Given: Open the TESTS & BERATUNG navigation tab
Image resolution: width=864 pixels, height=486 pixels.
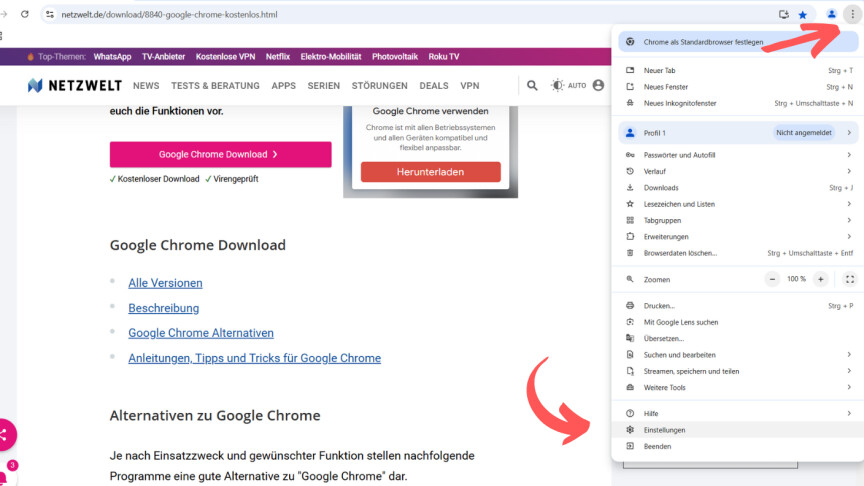Looking at the screenshot, I should coord(215,86).
